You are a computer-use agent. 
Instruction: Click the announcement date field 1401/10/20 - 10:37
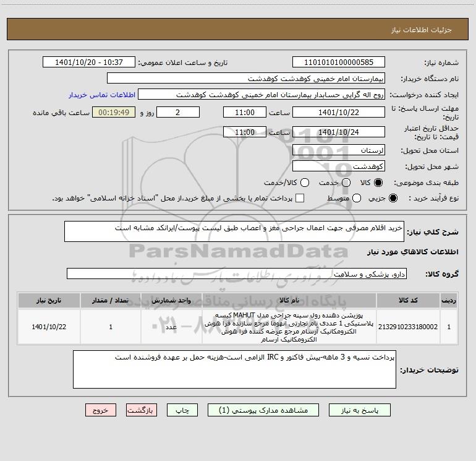(x=89, y=62)
